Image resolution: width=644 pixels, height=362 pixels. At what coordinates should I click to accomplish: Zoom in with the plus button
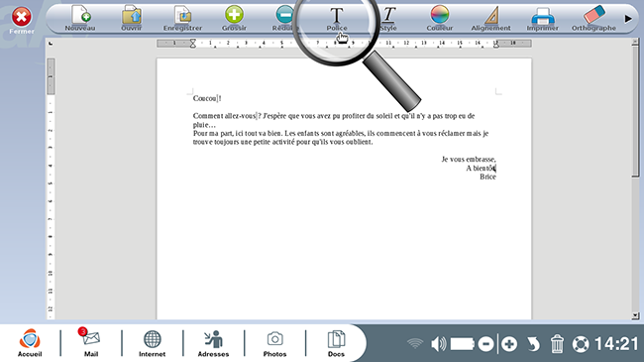tap(509, 343)
